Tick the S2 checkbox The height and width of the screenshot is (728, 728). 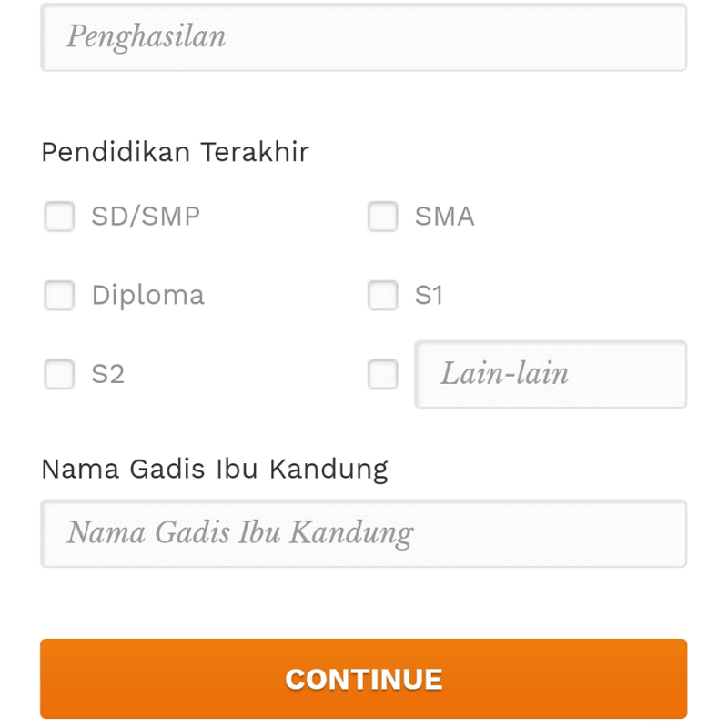point(59,374)
